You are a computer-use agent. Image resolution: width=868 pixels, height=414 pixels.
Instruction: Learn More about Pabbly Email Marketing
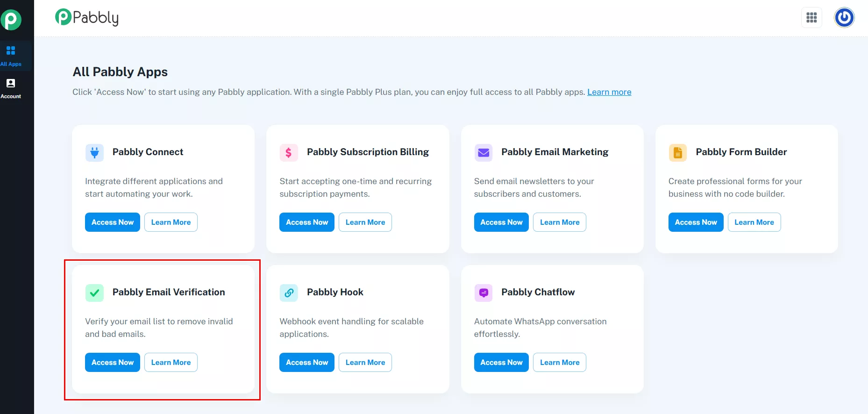pyautogui.click(x=560, y=222)
